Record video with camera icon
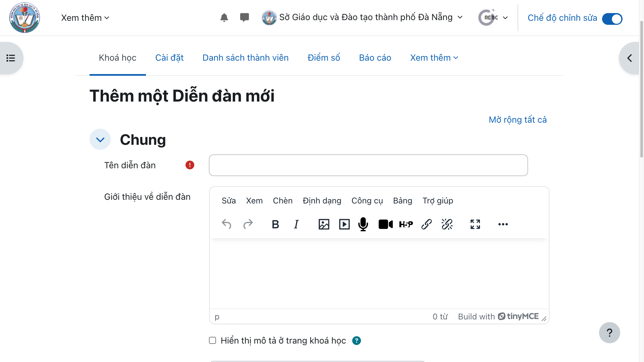The height and width of the screenshot is (362, 644). pos(386,224)
